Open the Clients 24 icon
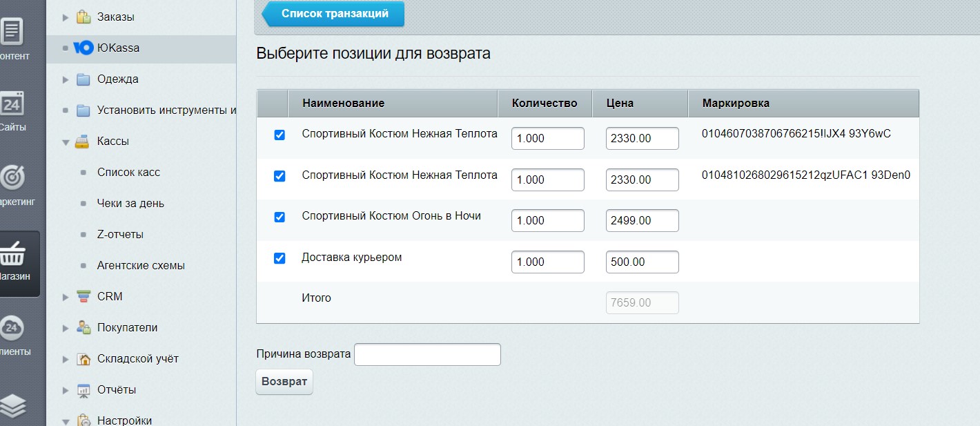 pos(12,327)
